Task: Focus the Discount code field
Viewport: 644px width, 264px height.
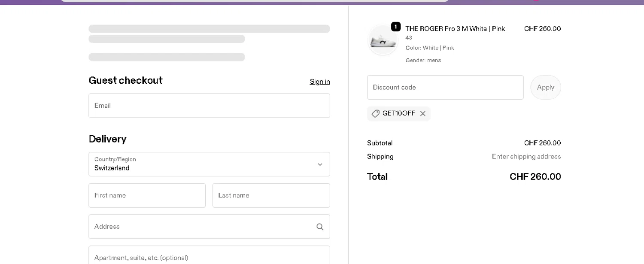Action: pyautogui.click(x=445, y=87)
